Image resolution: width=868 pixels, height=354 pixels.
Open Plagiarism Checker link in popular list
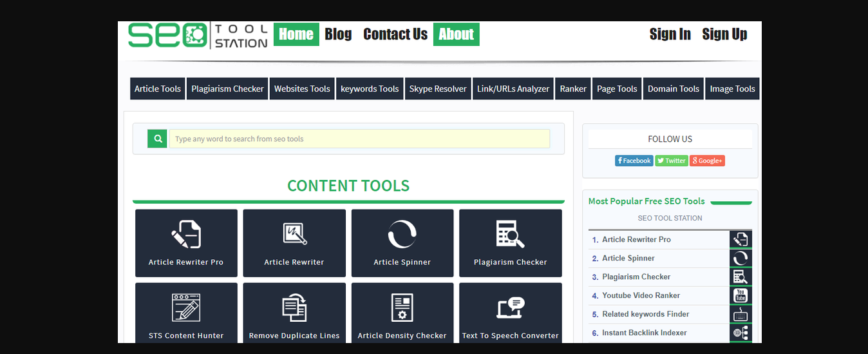click(636, 277)
